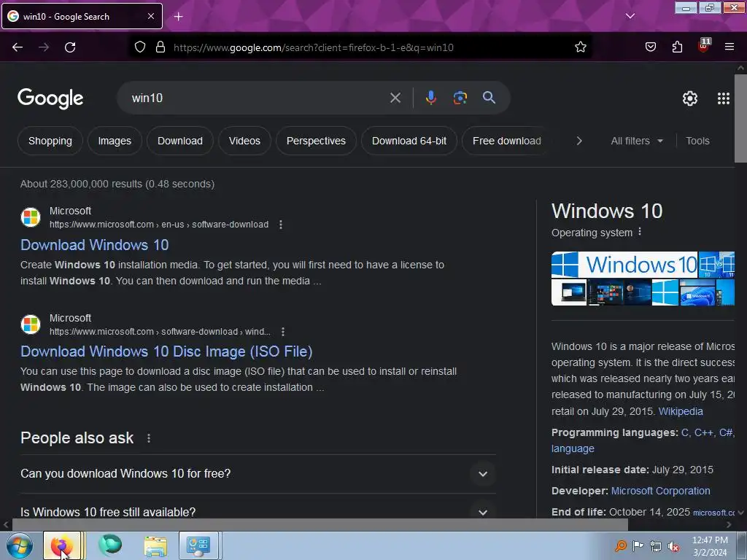Open Google quick settings gear

(690, 98)
